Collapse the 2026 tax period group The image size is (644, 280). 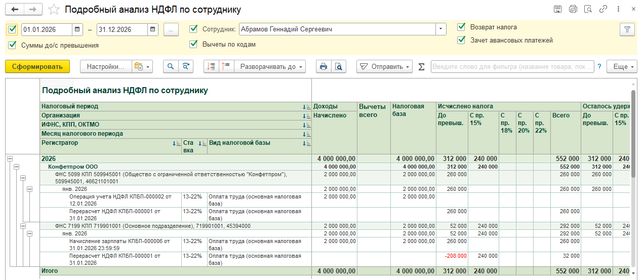[x=10, y=158]
